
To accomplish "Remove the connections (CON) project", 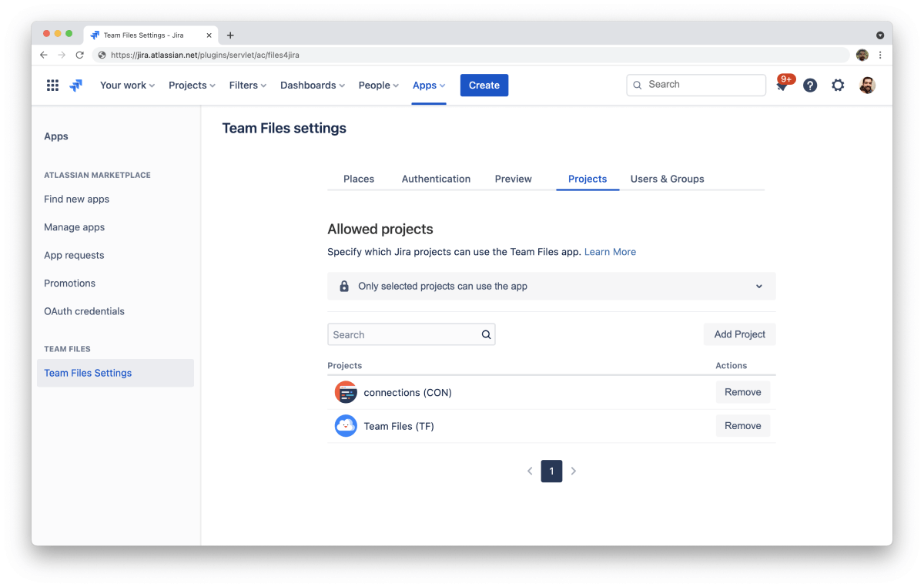I will coord(743,392).
